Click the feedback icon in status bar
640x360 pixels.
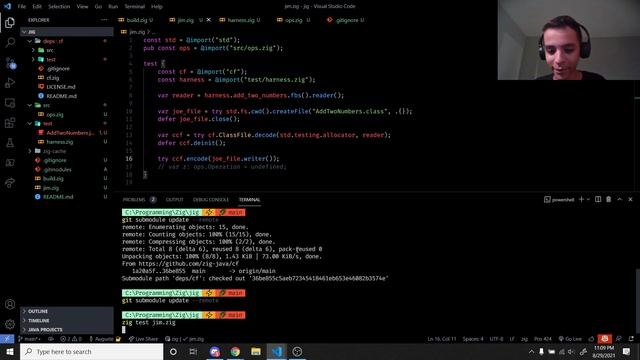619,339
